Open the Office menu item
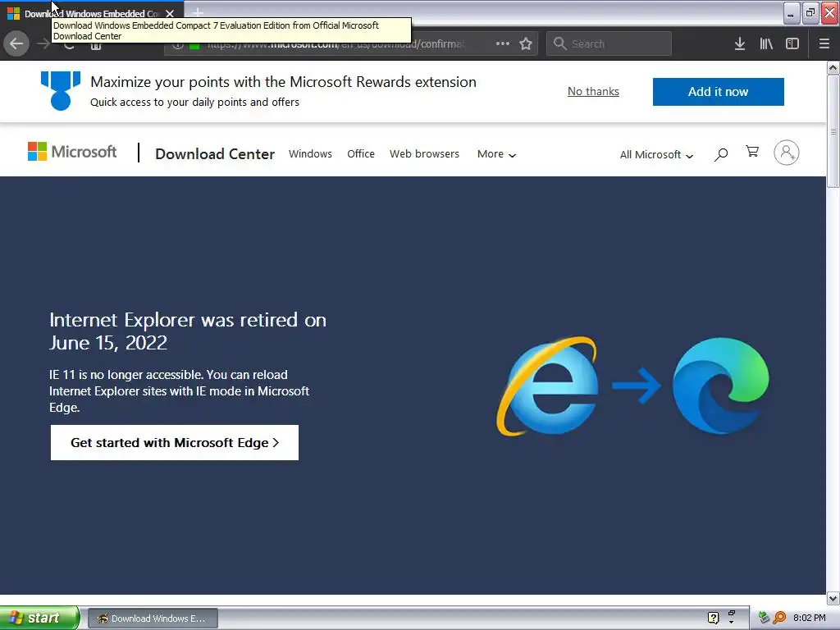The image size is (840, 630). [x=361, y=153]
